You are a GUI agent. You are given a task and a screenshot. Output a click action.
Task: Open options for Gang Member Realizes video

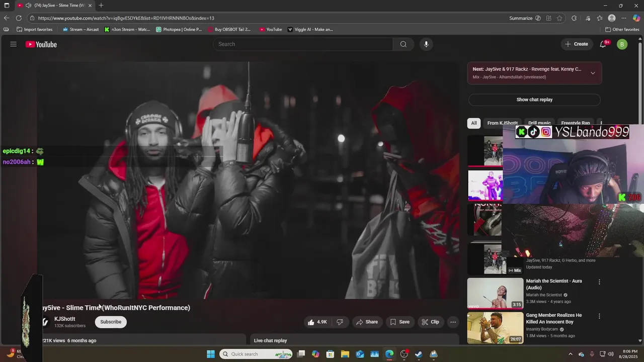599,316
